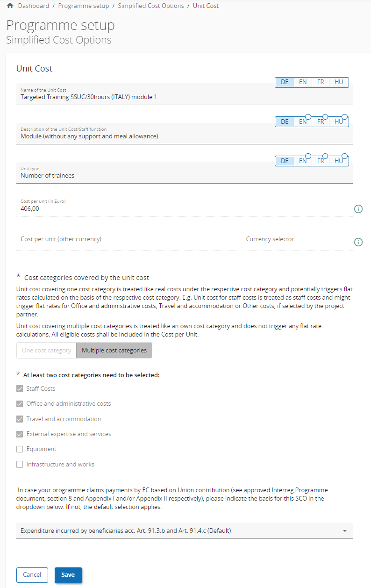The width and height of the screenshot is (371, 588).
Task: Select One cost category option
Action: pyautogui.click(x=46, y=350)
